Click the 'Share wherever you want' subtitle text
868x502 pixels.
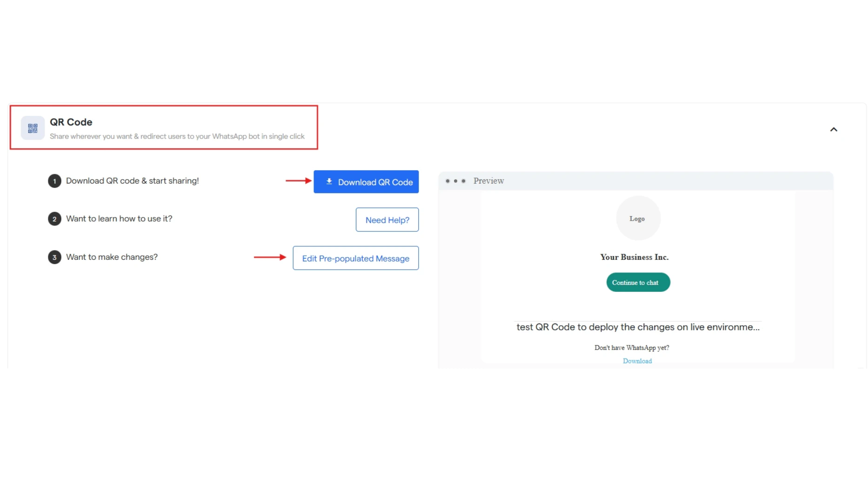coord(177,136)
